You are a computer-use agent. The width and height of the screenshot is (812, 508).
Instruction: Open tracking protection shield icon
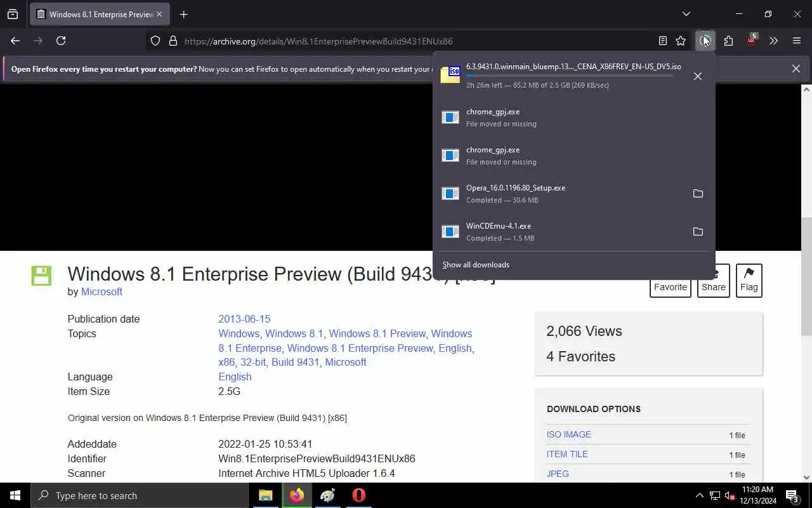(x=155, y=41)
